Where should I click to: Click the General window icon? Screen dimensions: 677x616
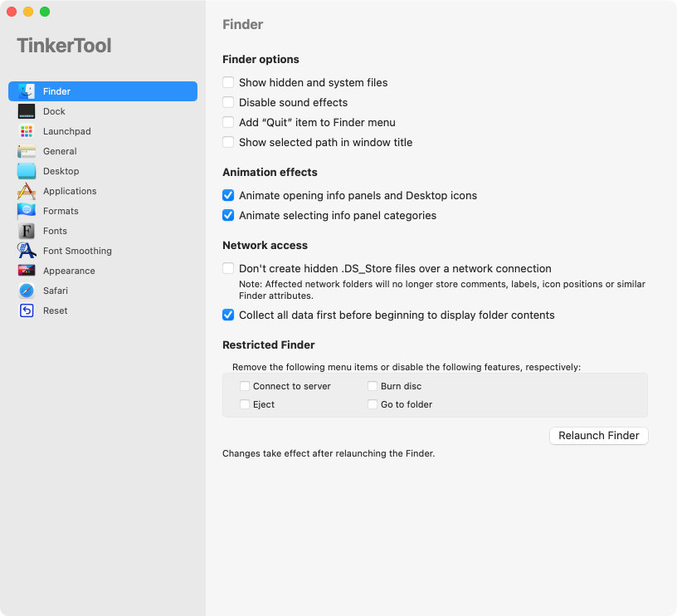[27, 151]
